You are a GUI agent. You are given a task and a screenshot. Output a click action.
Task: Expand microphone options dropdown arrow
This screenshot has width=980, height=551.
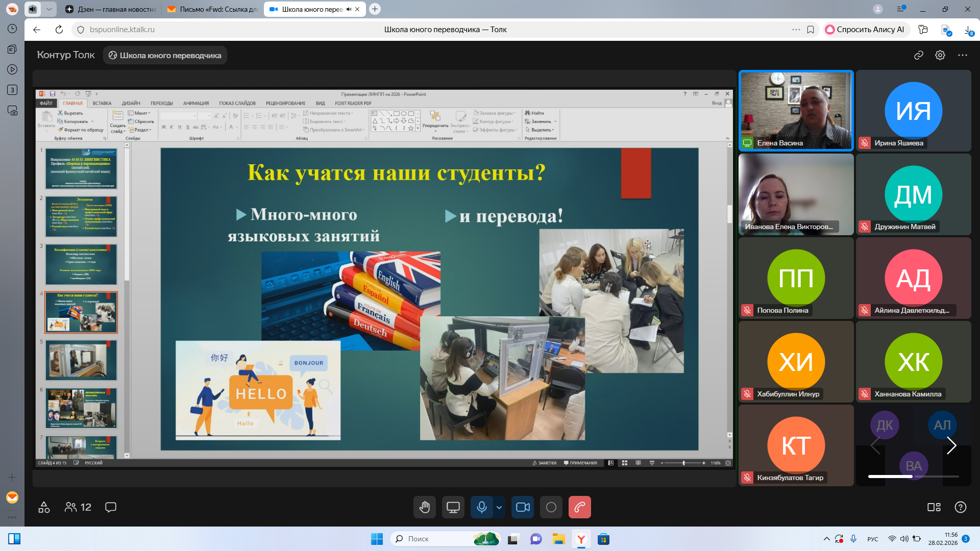(499, 507)
